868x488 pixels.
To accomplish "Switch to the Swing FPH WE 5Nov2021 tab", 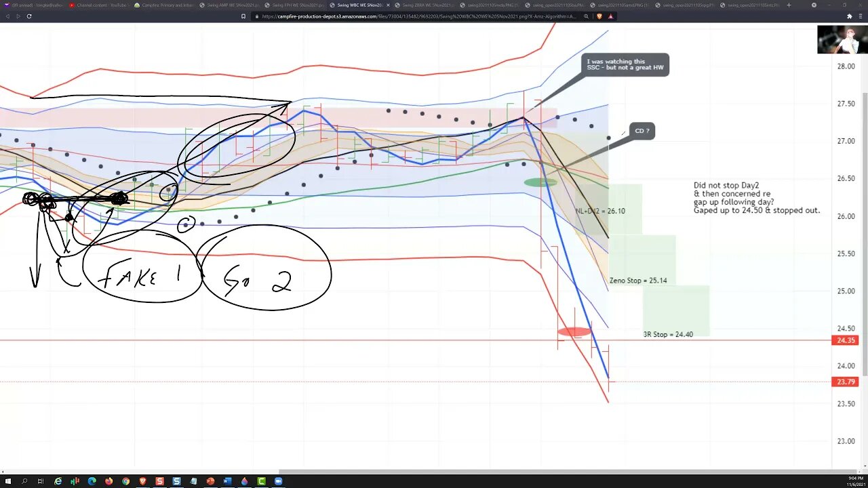I will [294, 5].
